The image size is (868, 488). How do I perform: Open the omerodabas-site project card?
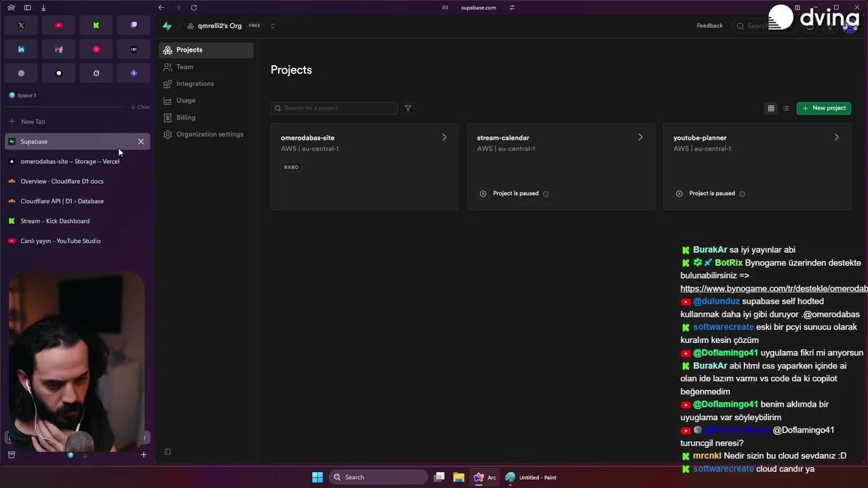pyautogui.click(x=365, y=167)
